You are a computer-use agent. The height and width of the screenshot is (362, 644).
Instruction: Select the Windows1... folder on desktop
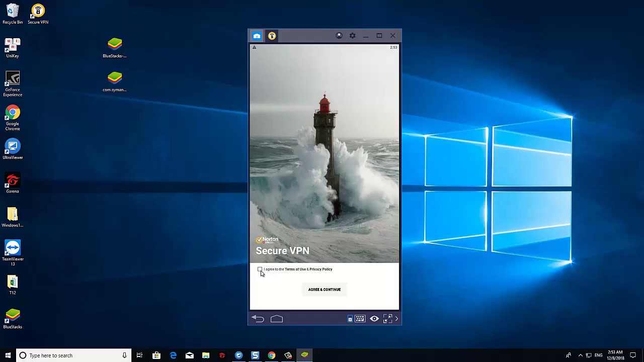point(13,217)
